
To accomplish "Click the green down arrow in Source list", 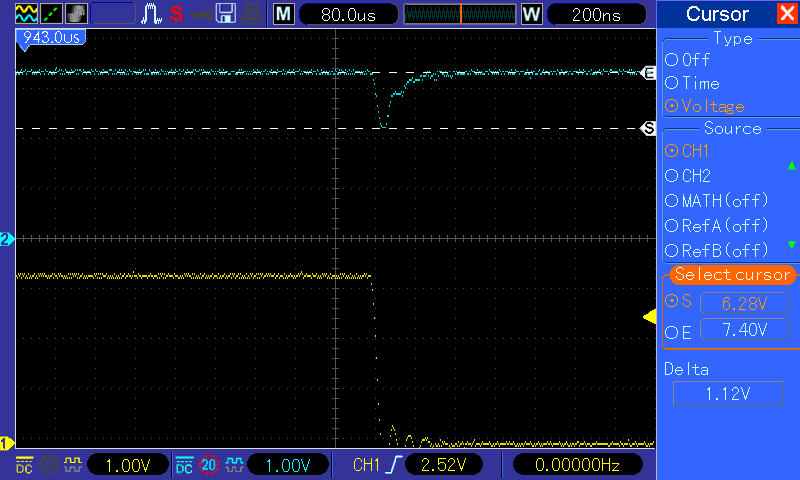I will pyautogui.click(x=791, y=245).
